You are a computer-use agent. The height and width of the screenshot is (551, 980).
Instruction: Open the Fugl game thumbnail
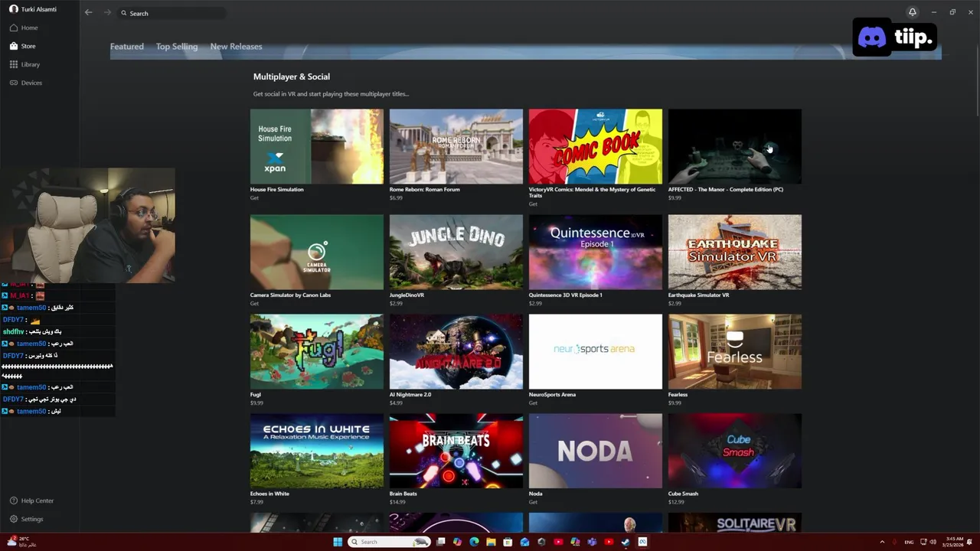[317, 351]
